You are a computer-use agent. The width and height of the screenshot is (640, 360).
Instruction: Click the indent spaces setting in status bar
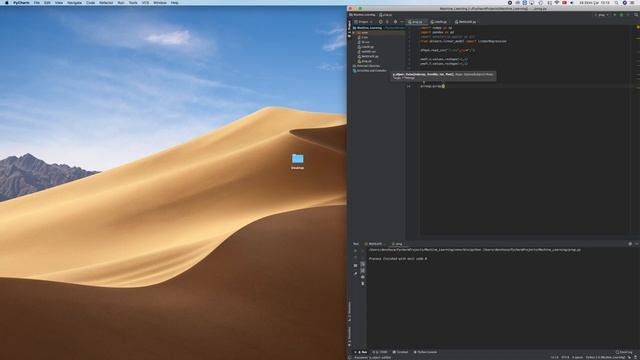click(x=578, y=357)
